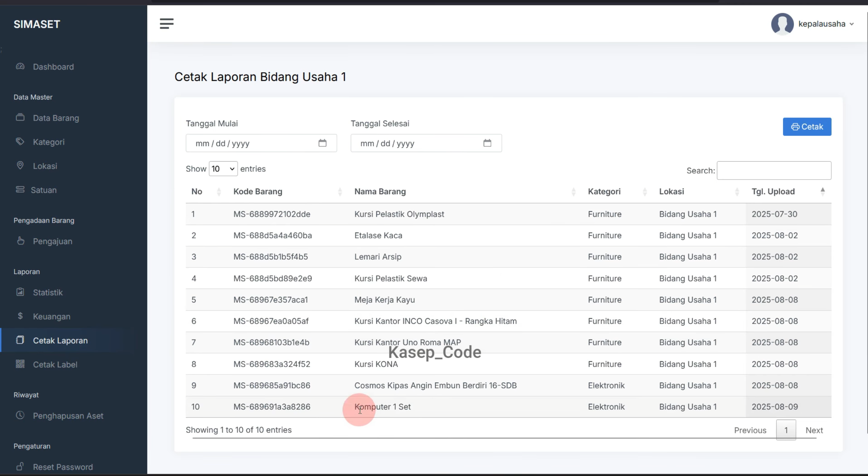The width and height of the screenshot is (868, 476).
Task: Click the Lokasi map pin icon
Action: [x=20, y=165]
